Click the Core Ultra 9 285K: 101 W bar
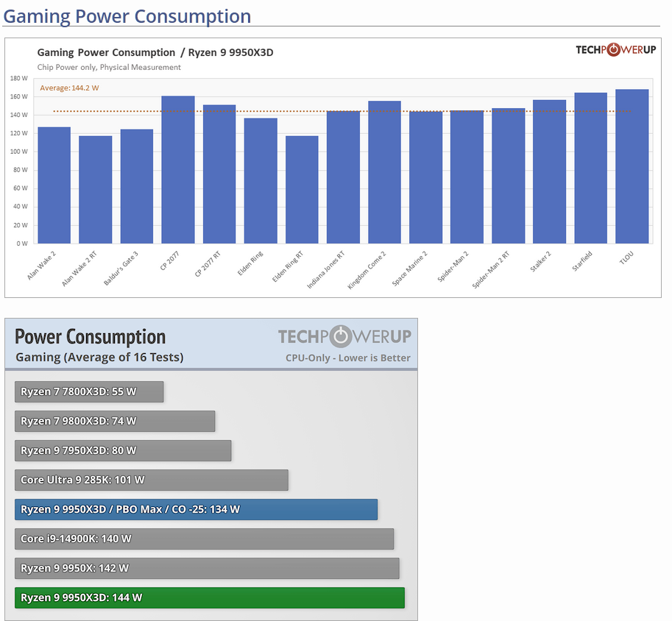Viewport: 672px width, 621px height. [152, 480]
